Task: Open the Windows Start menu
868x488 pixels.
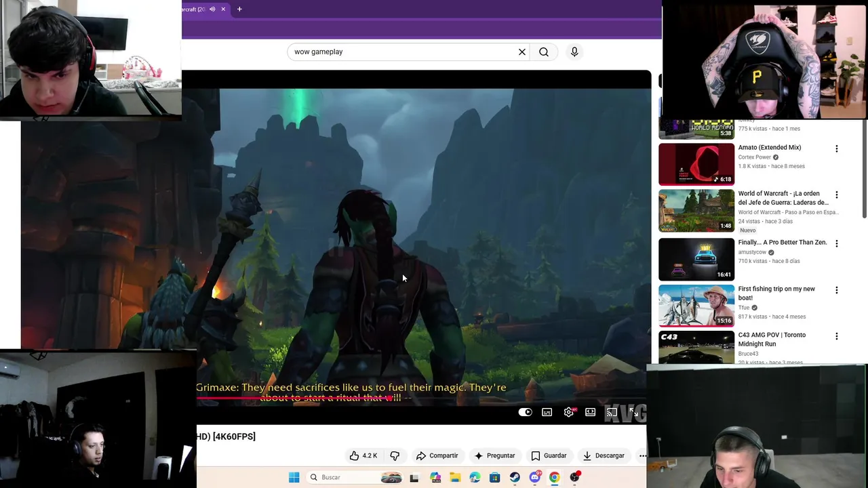Action: pyautogui.click(x=294, y=477)
